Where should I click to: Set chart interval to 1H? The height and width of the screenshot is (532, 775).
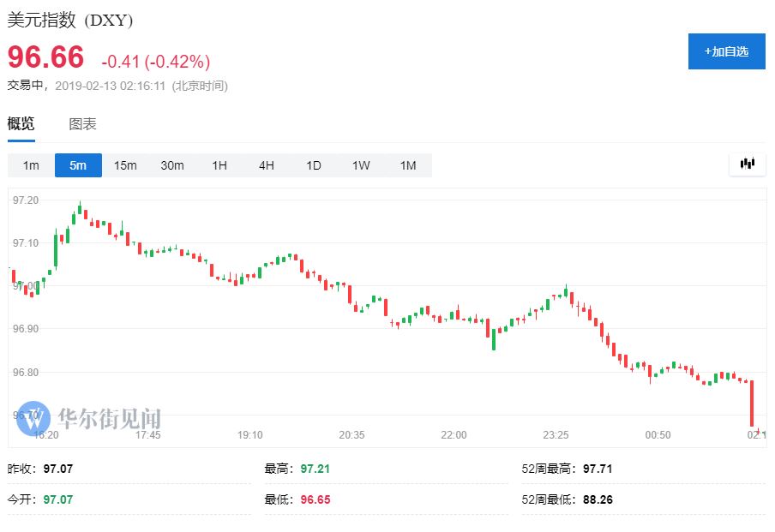click(219, 165)
